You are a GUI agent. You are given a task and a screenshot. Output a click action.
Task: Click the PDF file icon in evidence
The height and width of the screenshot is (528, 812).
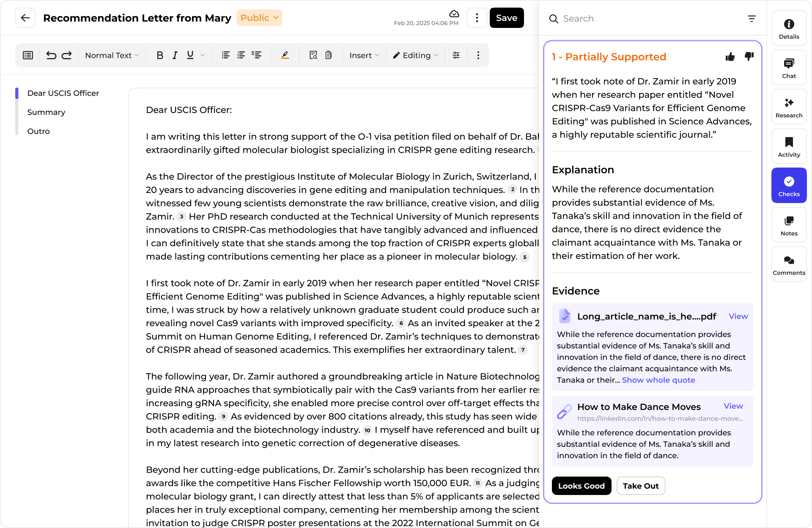coord(565,316)
